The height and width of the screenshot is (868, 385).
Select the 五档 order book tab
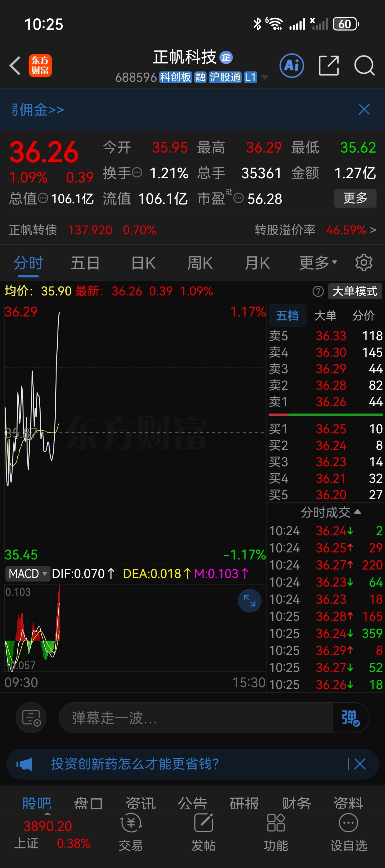288,315
